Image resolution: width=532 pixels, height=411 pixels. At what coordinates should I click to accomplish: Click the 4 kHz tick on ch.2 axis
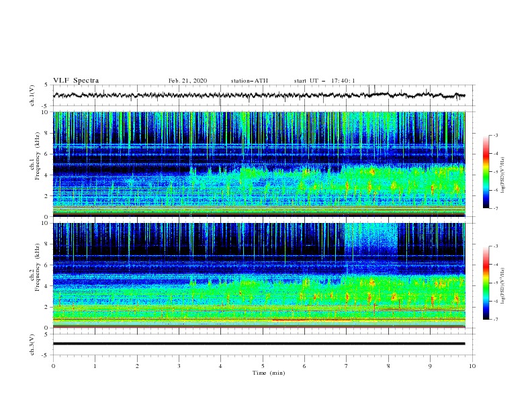[48, 286]
